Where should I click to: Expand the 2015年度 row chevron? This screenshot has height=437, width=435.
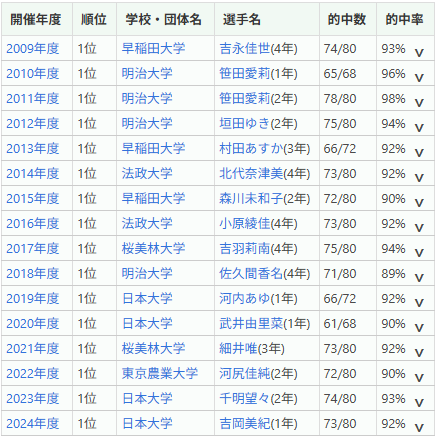419,203
